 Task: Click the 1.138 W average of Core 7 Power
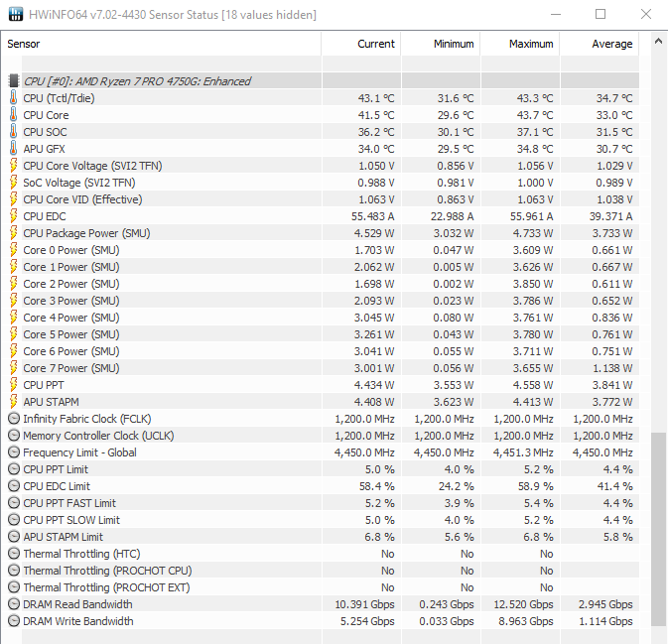point(612,368)
